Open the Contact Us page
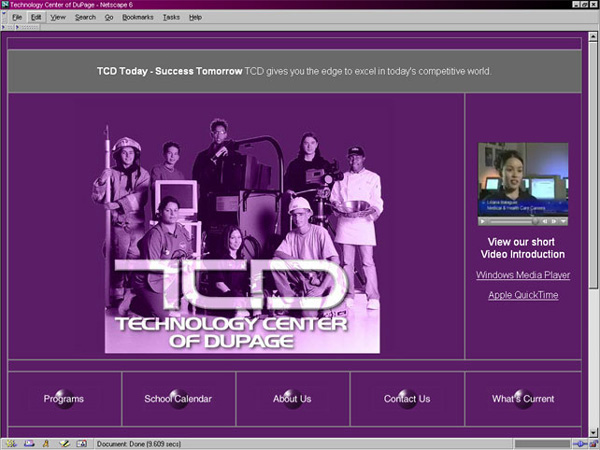 [407, 399]
